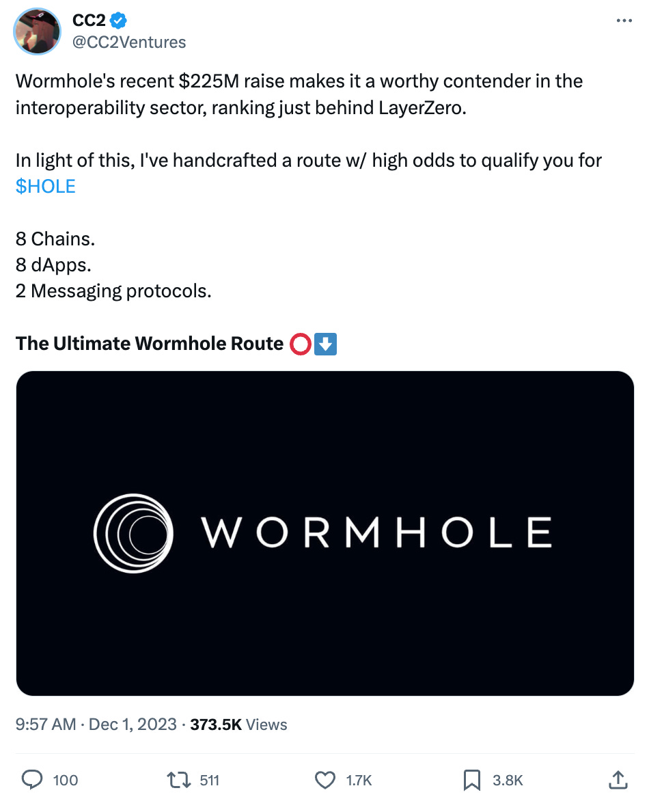Click the verified badge next to CC2

(x=117, y=21)
